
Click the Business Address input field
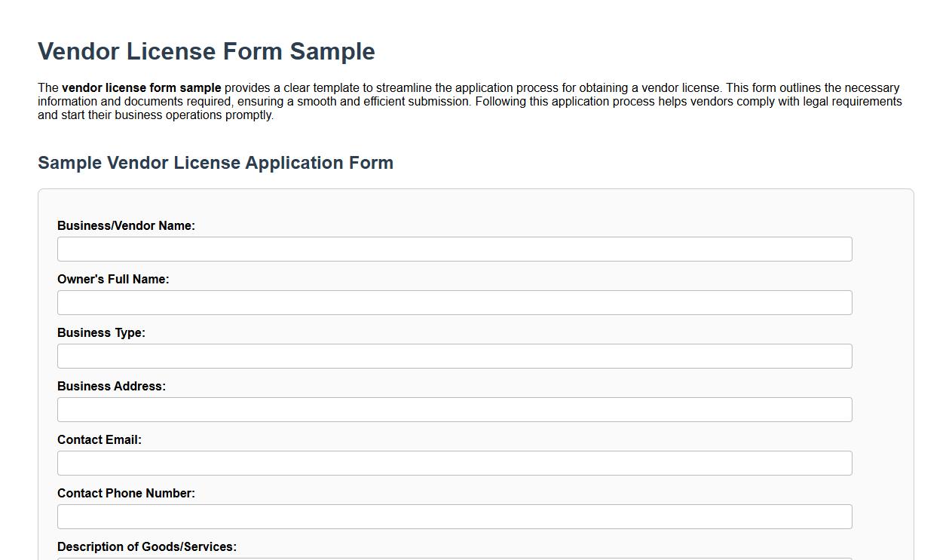[454, 409]
